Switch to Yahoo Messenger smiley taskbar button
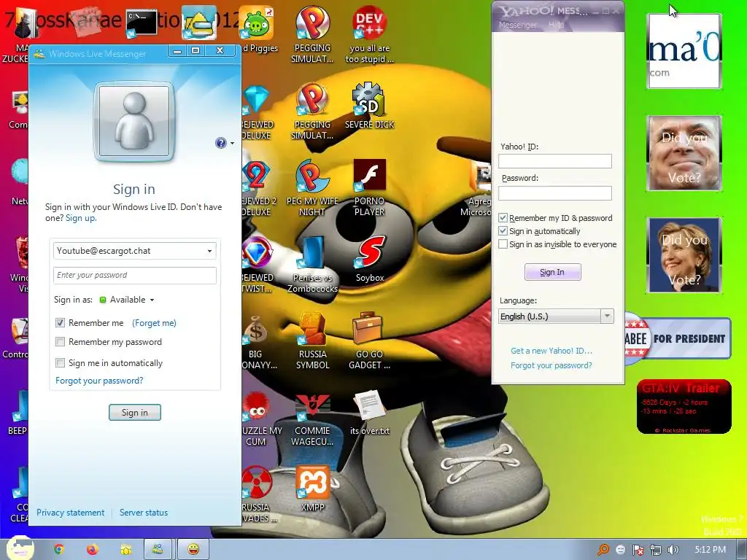Image resolution: width=747 pixels, height=560 pixels. click(193, 549)
